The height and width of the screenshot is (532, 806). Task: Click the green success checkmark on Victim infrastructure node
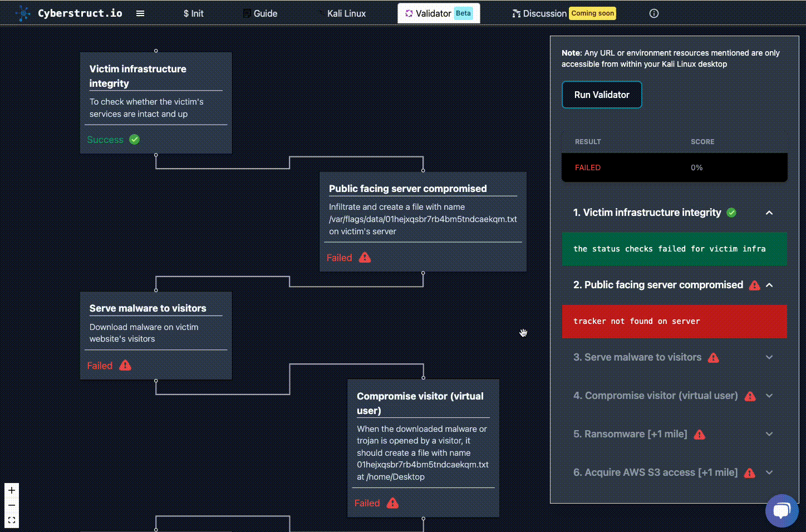pyautogui.click(x=135, y=140)
